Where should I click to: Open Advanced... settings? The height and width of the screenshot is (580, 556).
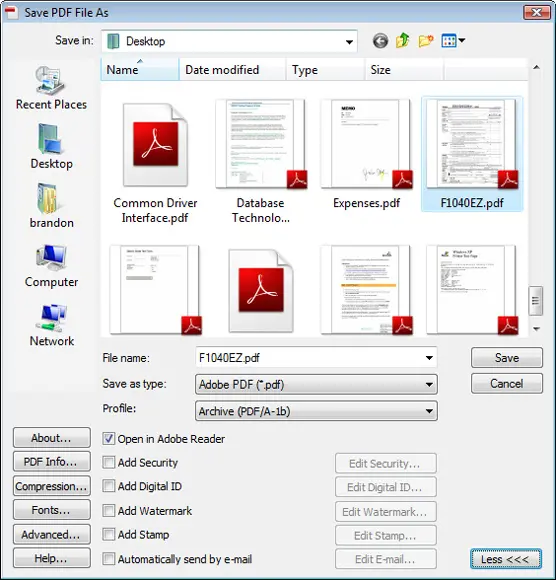point(51,535)
